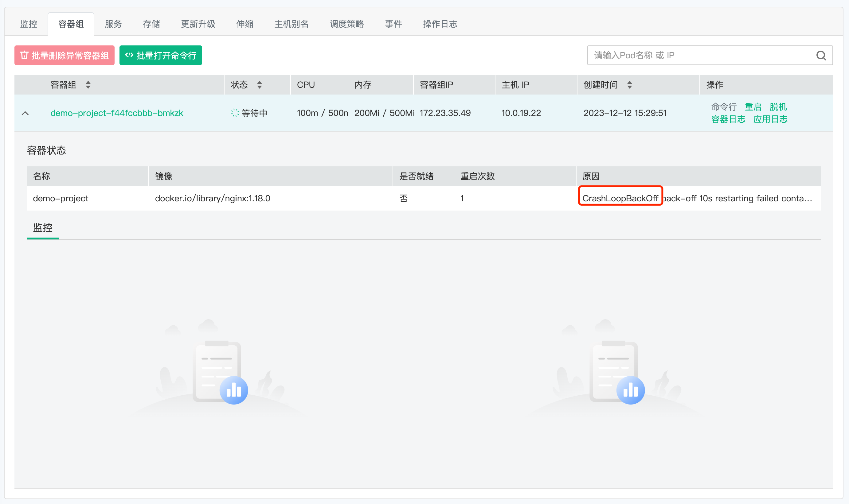
Task: Open 容器日志 link
Action: point(728,119)
